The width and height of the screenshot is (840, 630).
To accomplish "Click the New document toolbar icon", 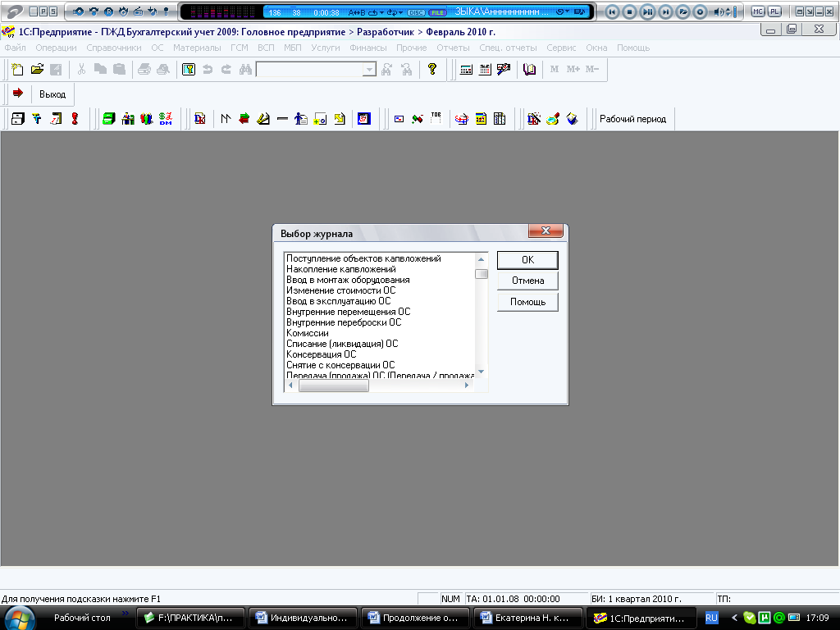I will [x=17, y=69].
